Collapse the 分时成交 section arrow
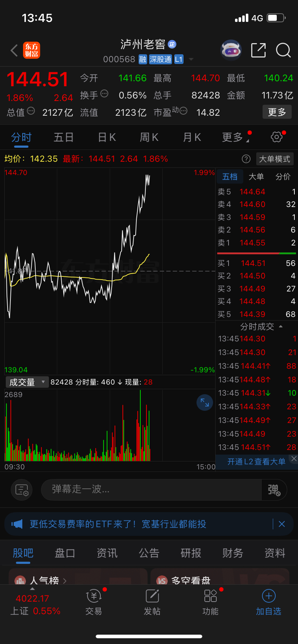The image size is (298, 644). click(281, 327)
